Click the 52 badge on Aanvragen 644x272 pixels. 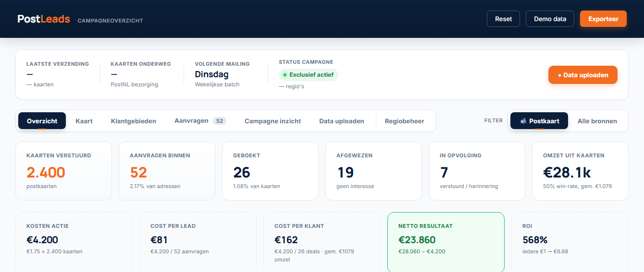[220, 121]
